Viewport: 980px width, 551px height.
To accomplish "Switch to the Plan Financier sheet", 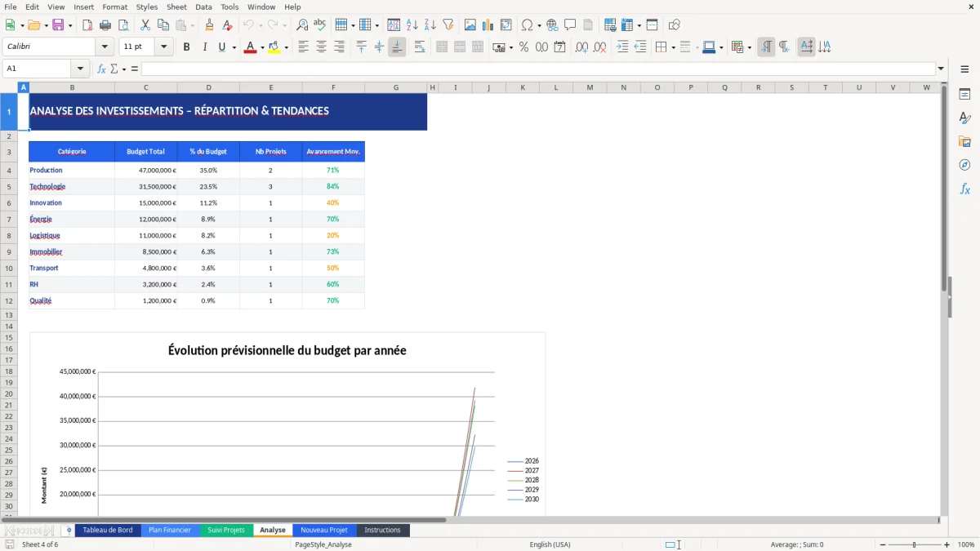I will click(x=170, y=530).
